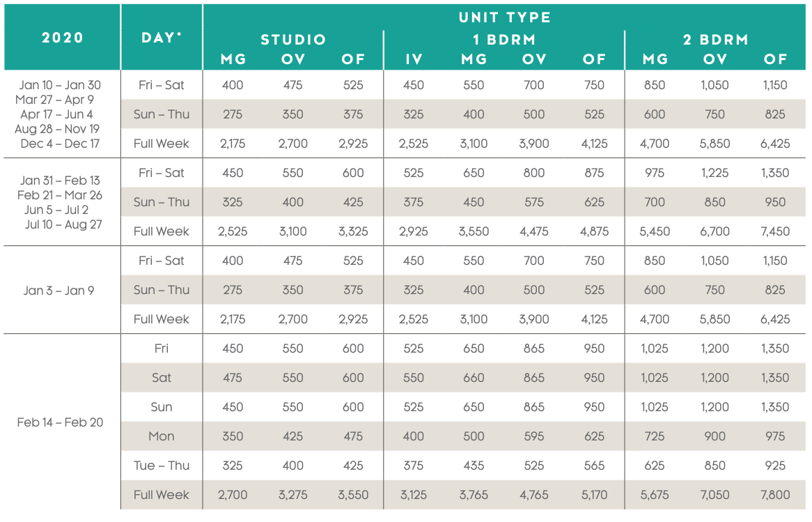Click the Jan 3 – Jan 9 date range

(58, 291)
